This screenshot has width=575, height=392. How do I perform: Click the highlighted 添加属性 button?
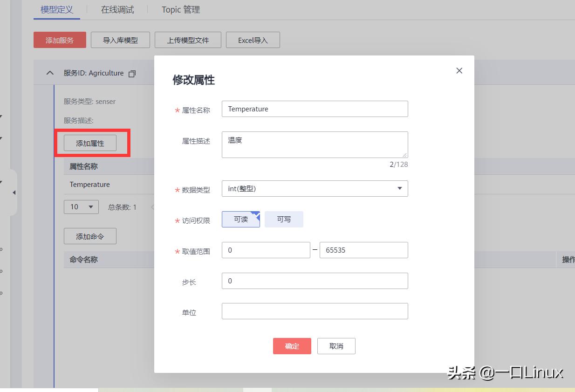click(x=90, y=143)
